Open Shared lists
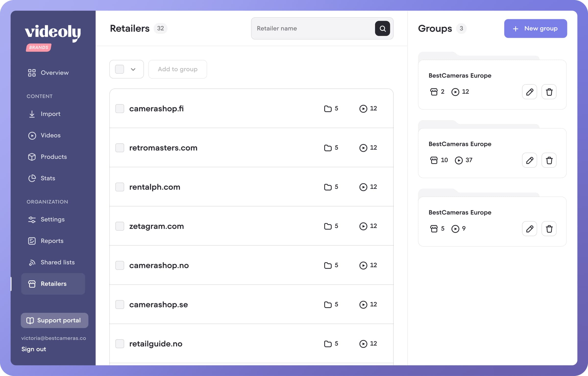 coord(51,262)
